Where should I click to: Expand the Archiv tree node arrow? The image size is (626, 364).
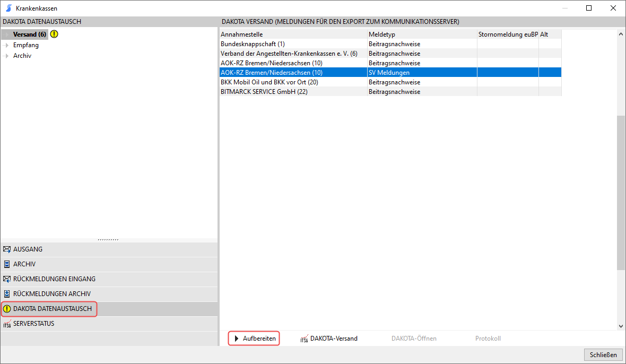(x=7, y=56)
